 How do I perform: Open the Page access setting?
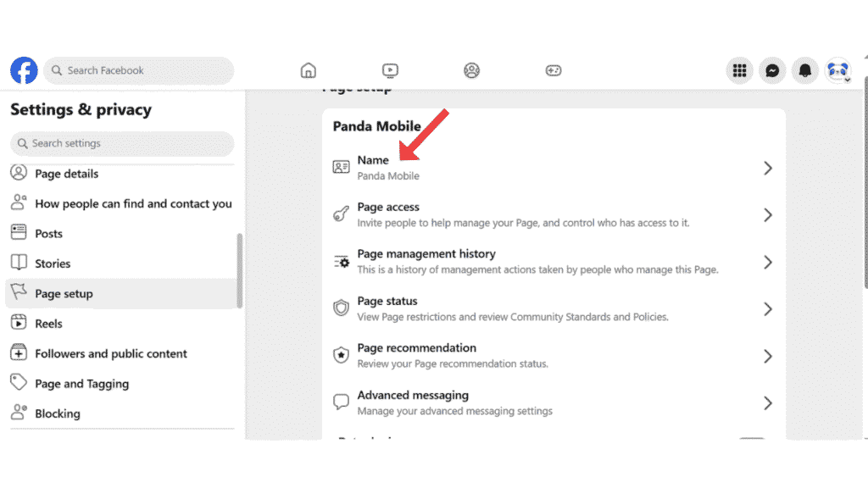click(554, 214)
